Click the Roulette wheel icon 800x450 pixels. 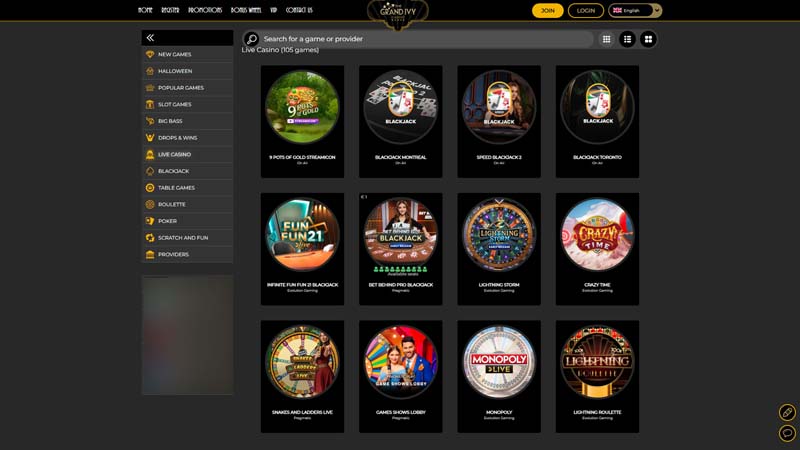[150, 204]
